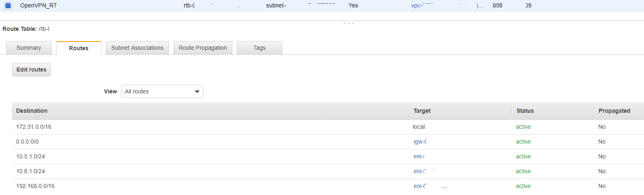
Task: Open the eni target for 10.5.1.0/24 route
Action: [419, 156]
